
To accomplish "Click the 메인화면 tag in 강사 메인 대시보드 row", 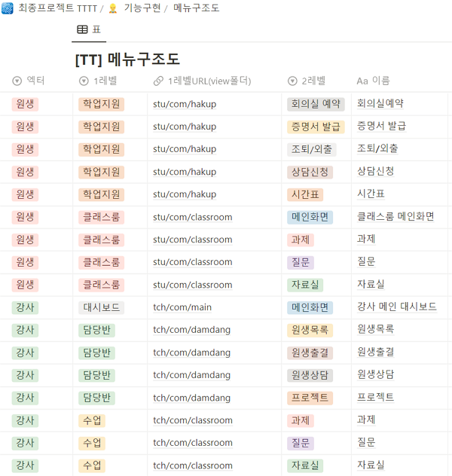I will [x=310, y=307].
